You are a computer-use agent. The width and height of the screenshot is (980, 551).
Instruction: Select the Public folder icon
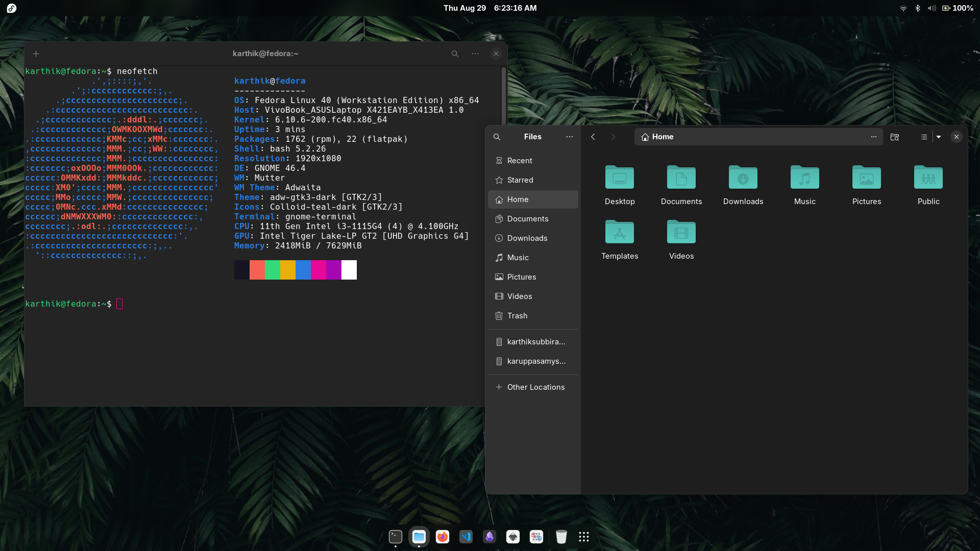pos(928,177)
